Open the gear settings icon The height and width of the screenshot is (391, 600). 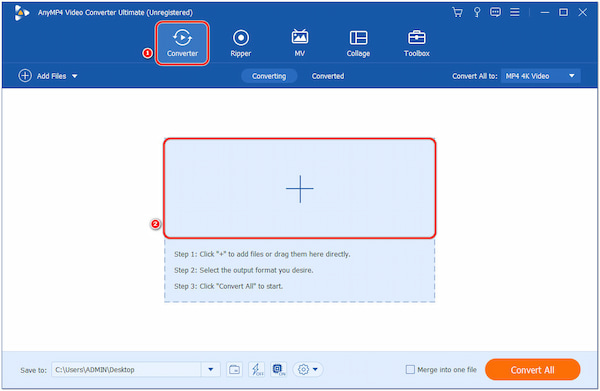tap(303, 370)
